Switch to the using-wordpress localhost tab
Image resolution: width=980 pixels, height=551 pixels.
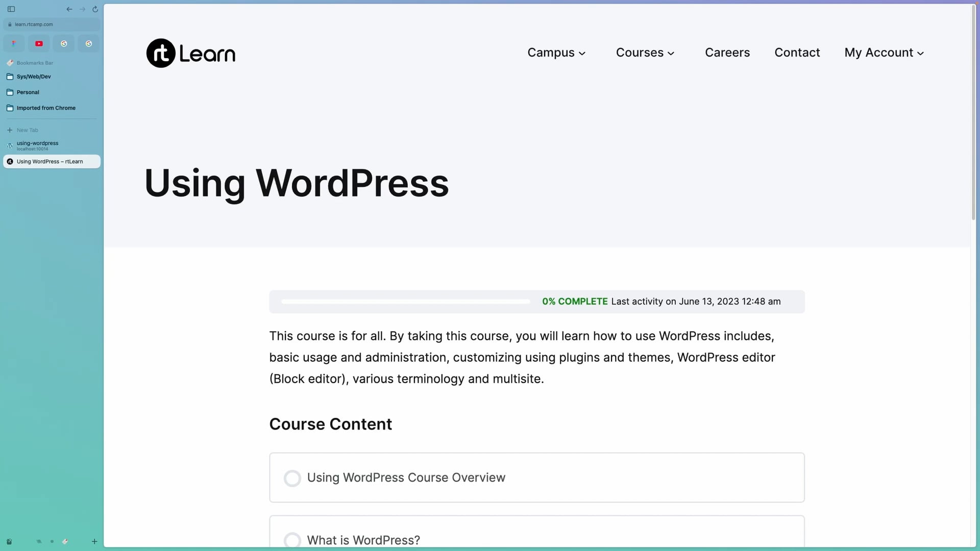(x=52, y=145)
